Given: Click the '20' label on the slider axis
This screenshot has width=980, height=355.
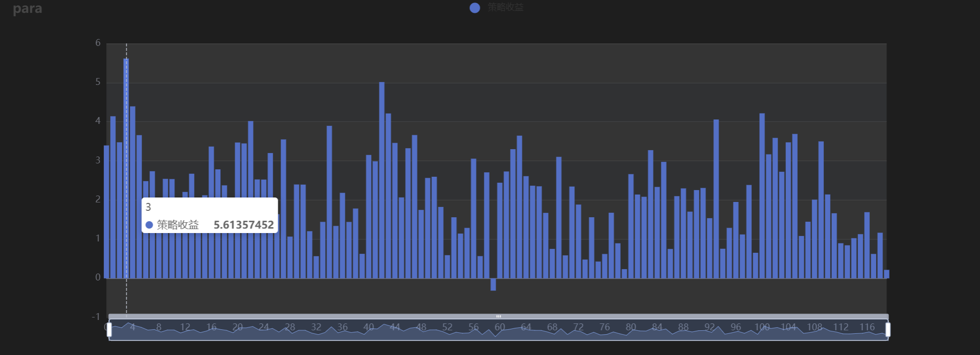Looking at the screenshot, I should click(x=237, y=327).
